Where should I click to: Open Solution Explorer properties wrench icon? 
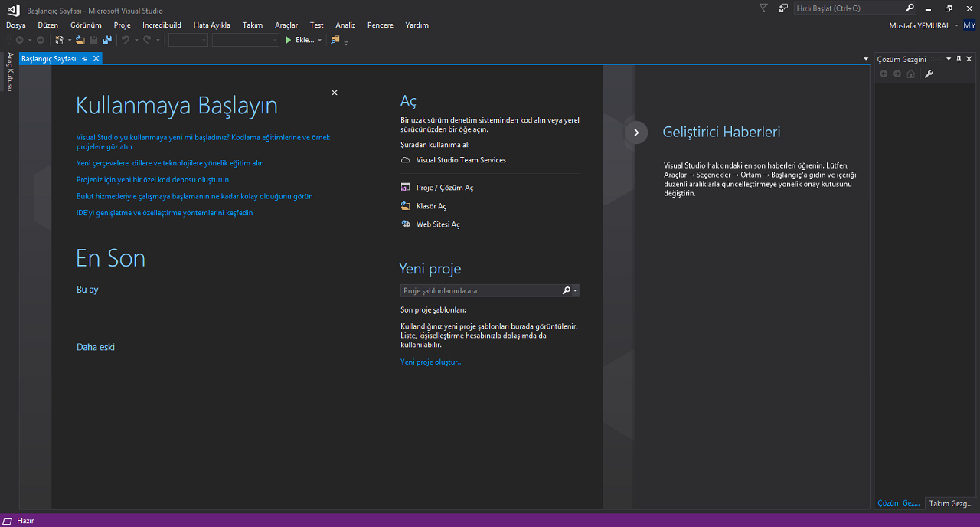tap(929, 74)
